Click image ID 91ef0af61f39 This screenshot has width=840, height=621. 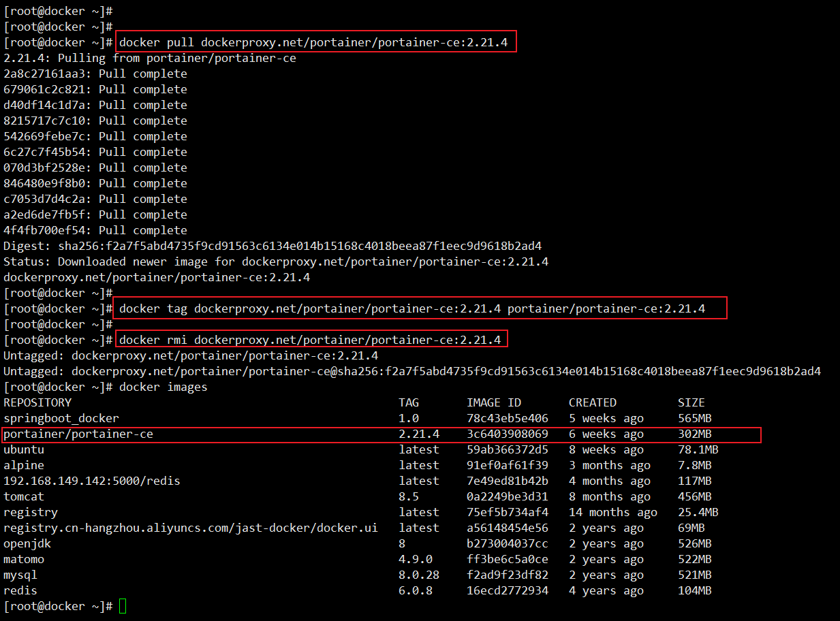pyautogui.click(x=508, y=465)
